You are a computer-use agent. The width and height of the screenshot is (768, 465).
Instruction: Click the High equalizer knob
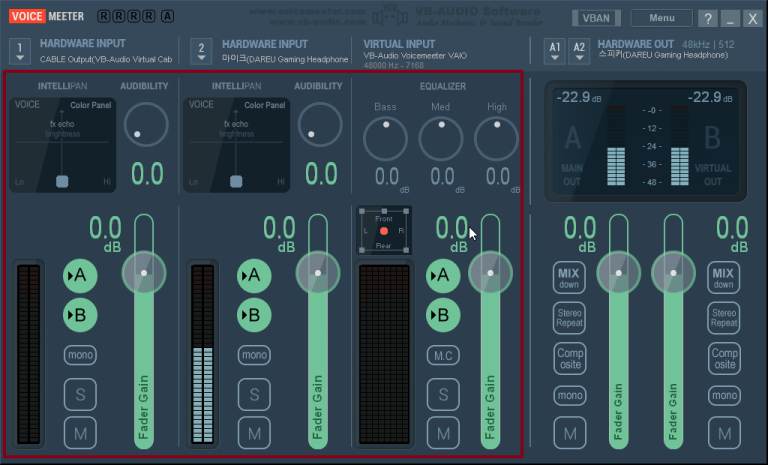tap(496, 139)
